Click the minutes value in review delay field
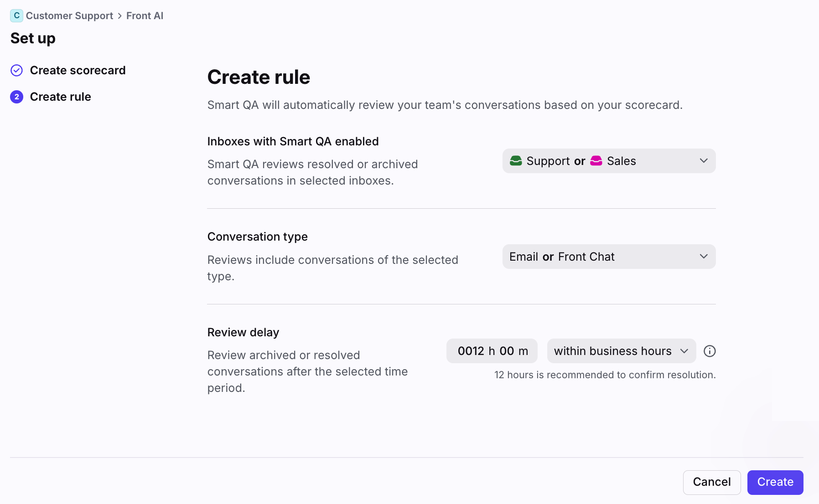 (507, 351)
